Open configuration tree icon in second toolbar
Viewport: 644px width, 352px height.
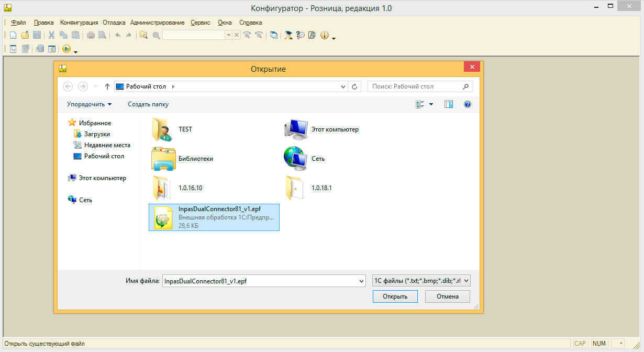pos(13,49)
